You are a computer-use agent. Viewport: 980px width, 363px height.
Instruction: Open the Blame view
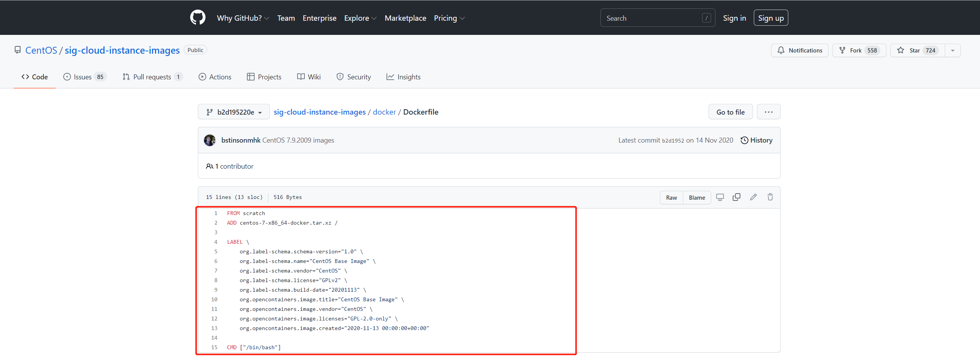[697, 197]
